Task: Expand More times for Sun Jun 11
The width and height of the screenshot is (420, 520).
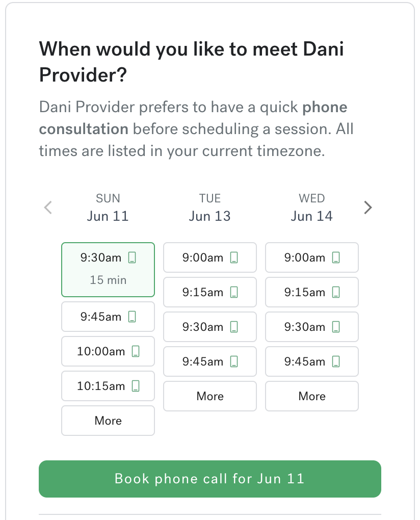Action: click(x=108, y=421)
